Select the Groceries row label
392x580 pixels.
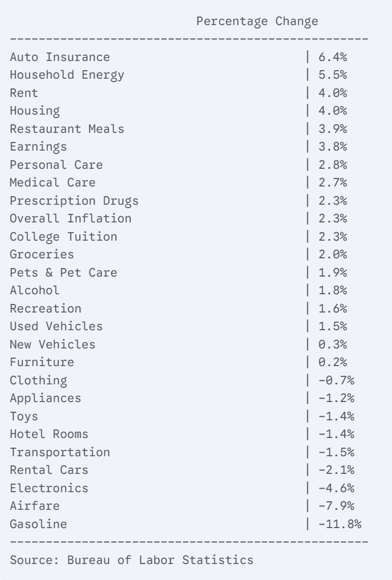42,254
